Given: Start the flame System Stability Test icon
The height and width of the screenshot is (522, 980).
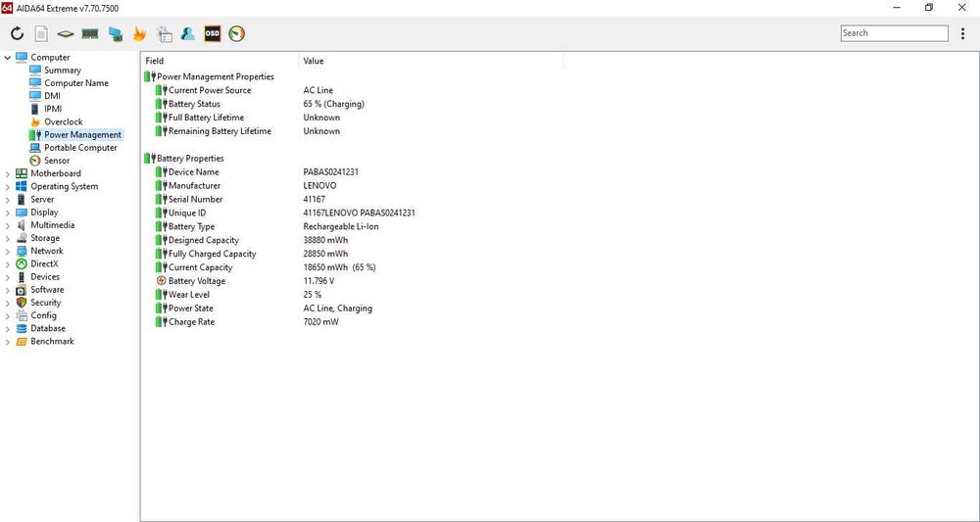Looking at the screenshot, I should 139,33.
